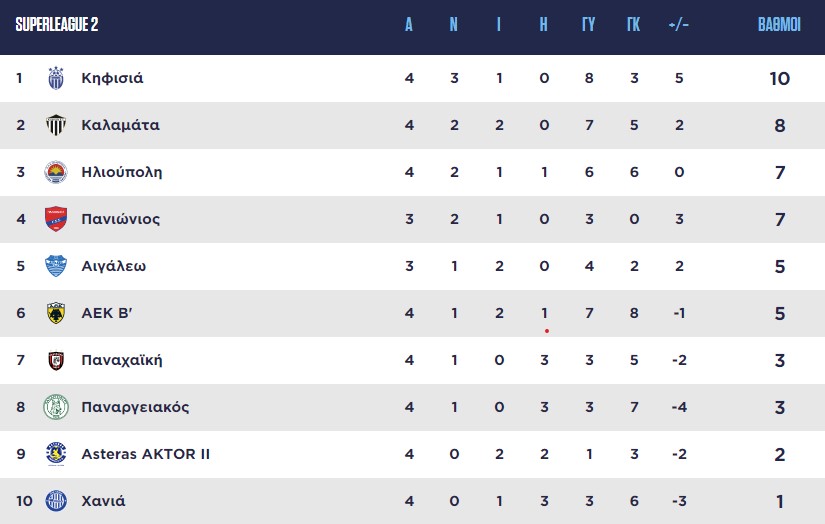The image size is (825, 524).
Task: Click the Ηλιούπολη team logo
Action: click(56, 172)
